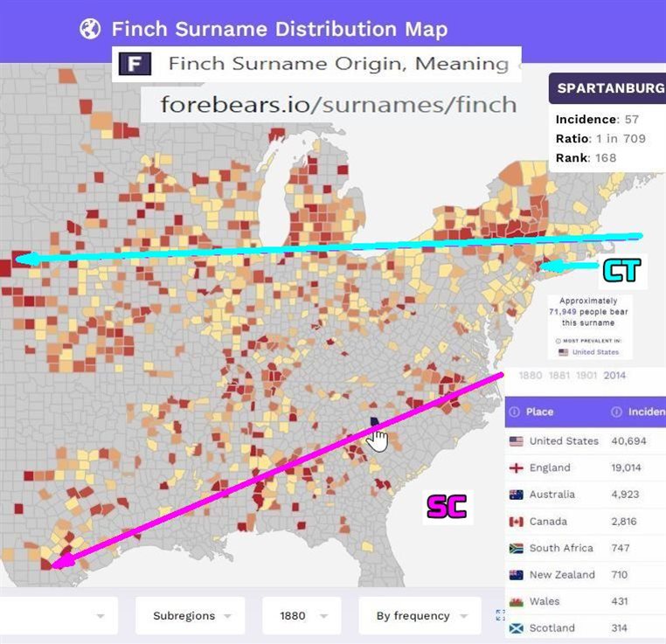Click the info icon beside Most Prevalent In

click(x=558, y=341)
